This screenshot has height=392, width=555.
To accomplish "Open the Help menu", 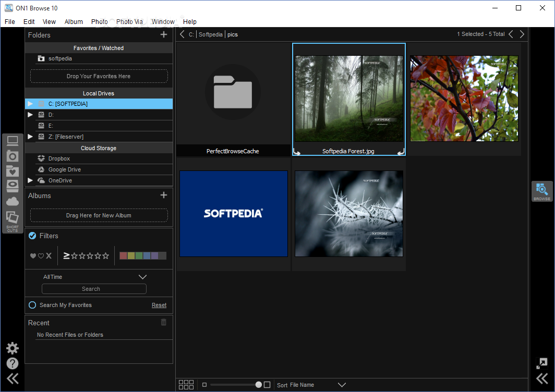I will coord(190,21).
